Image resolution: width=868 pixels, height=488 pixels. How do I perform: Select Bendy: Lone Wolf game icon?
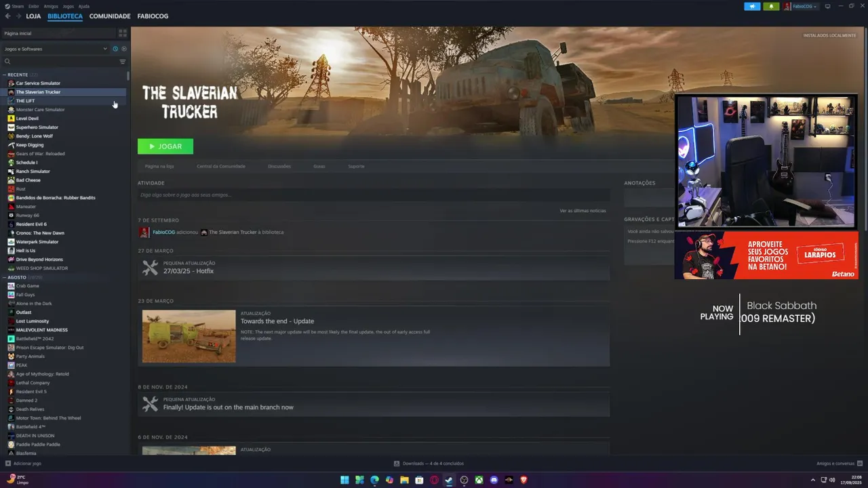tap(11, 136)
